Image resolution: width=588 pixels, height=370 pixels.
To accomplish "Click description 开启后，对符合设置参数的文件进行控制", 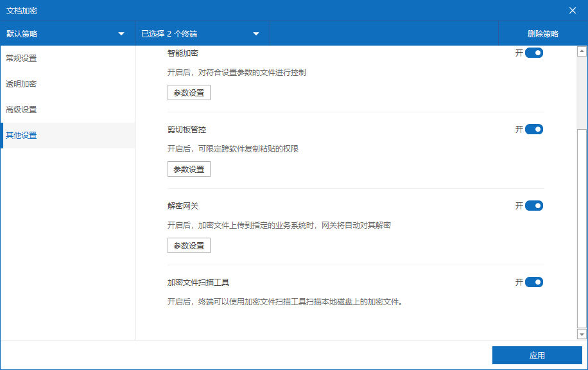I will (x=237, y=73).
